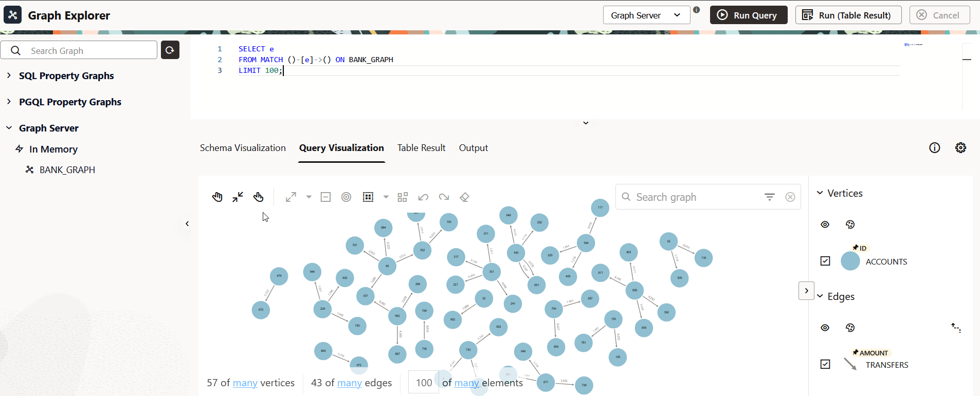Click 'many' link for elements
Image resolution: width=980 pixels, height=396 pixels.
(467, 383)
